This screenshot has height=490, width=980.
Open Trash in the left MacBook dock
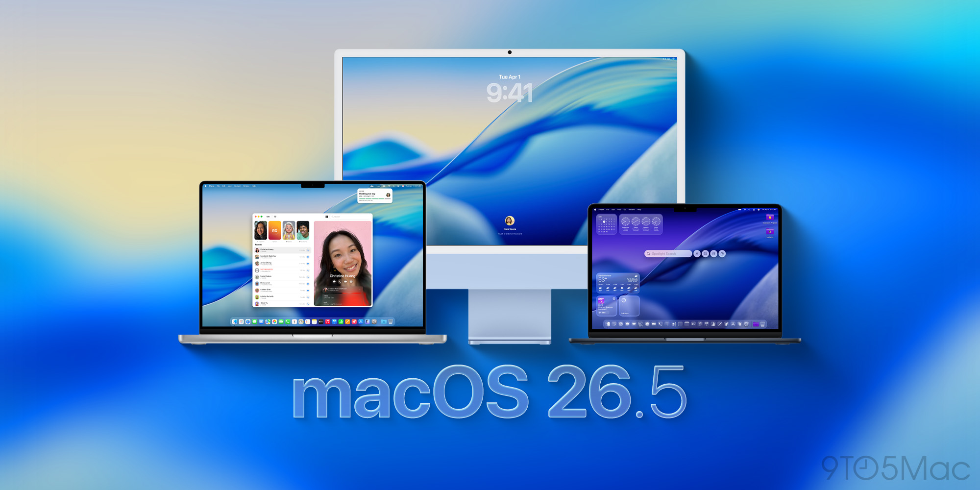(391, 322)
